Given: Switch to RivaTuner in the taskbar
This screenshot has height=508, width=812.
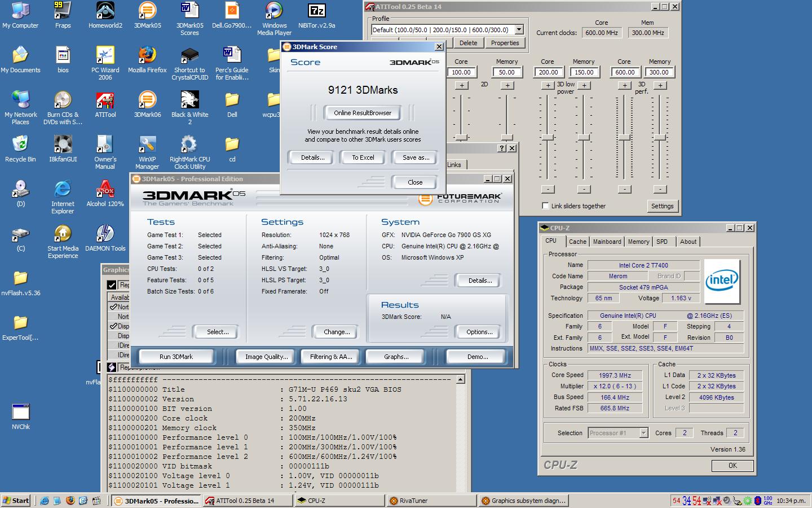Looking at the screenshot, I should tap(431, 500).
